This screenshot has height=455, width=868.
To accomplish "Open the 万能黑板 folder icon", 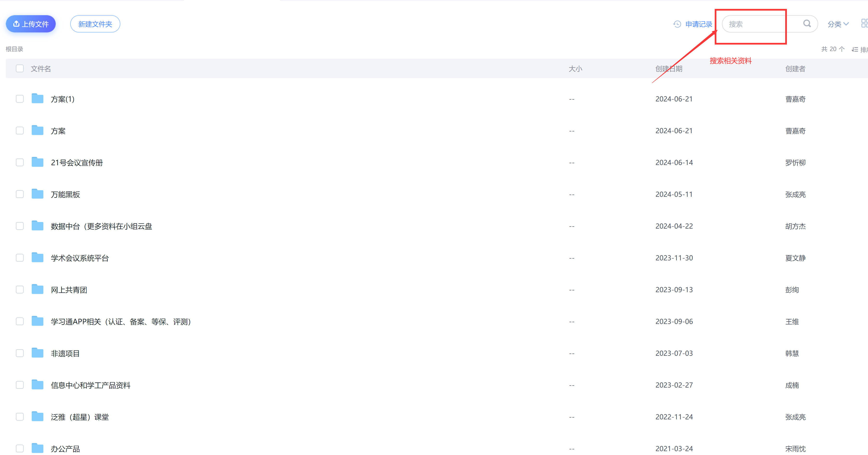I will 37,194.
